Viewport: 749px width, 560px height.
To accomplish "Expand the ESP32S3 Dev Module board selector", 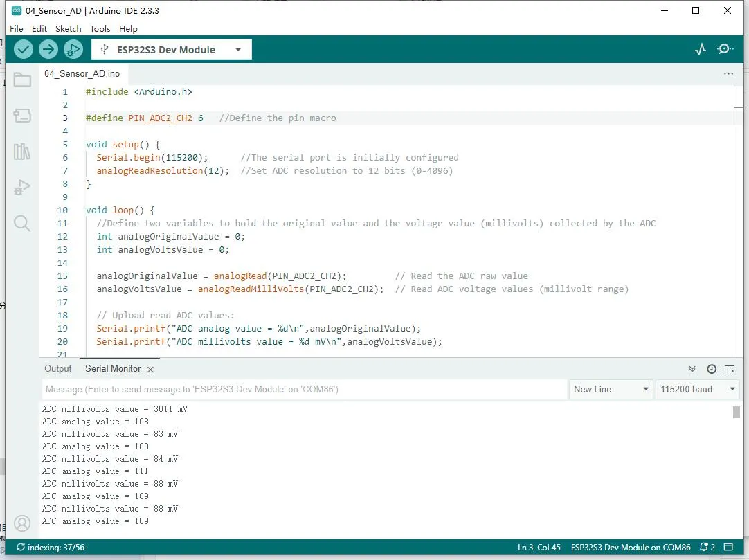I will click(172, 50).
